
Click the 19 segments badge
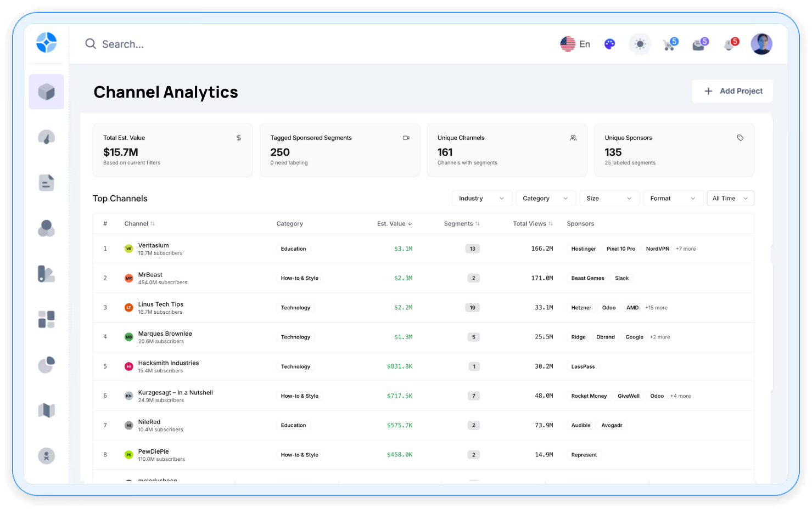click(x=472, y=308)
